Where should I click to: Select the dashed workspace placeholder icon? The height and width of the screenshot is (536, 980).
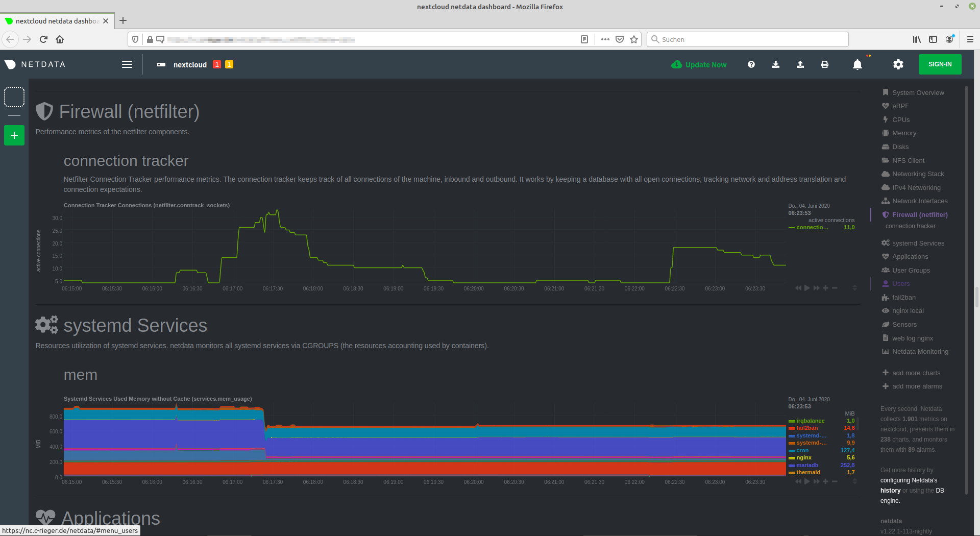click(x=14, y=97)
